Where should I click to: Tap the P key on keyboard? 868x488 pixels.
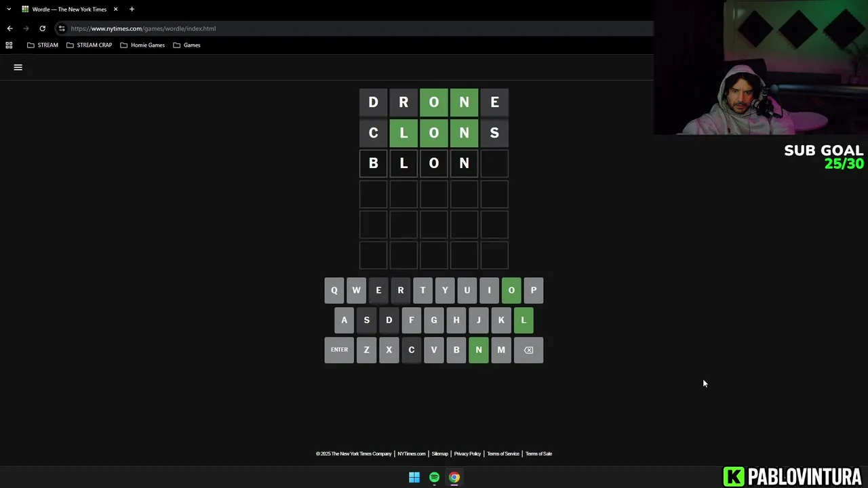pos(534,290)
